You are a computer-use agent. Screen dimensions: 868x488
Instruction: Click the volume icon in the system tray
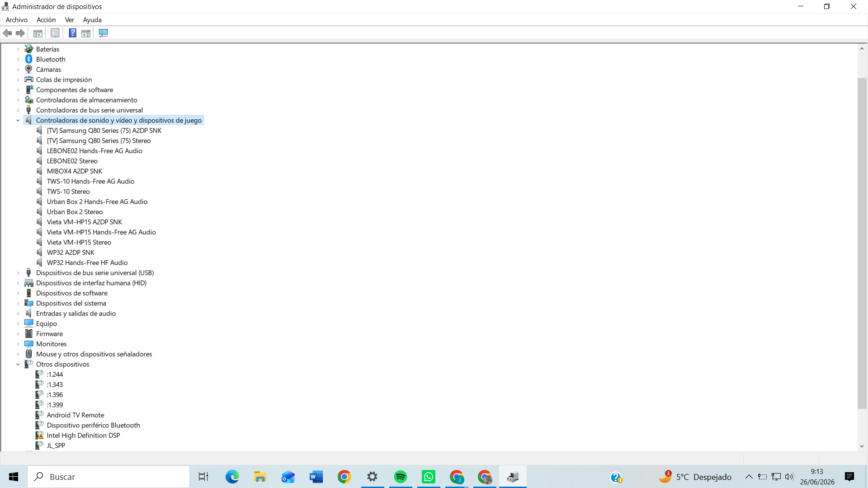coord(789,477)
